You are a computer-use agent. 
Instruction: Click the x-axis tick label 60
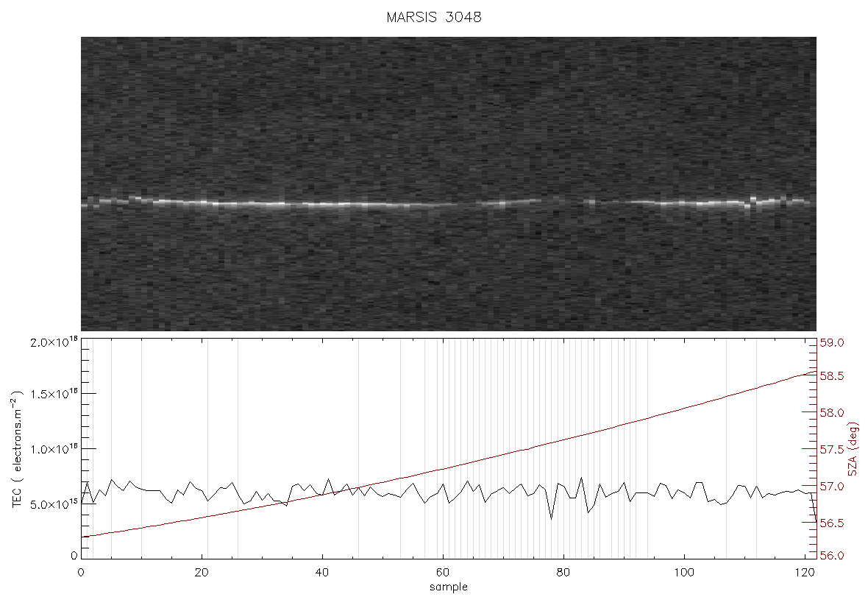[x=442, y=573]
